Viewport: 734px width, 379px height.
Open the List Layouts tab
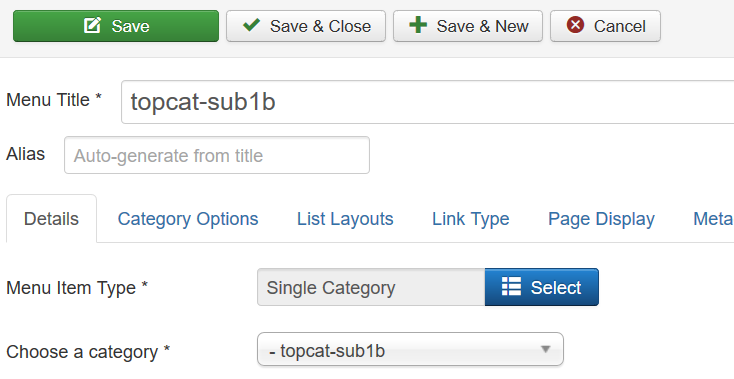(x=345, y=219)
